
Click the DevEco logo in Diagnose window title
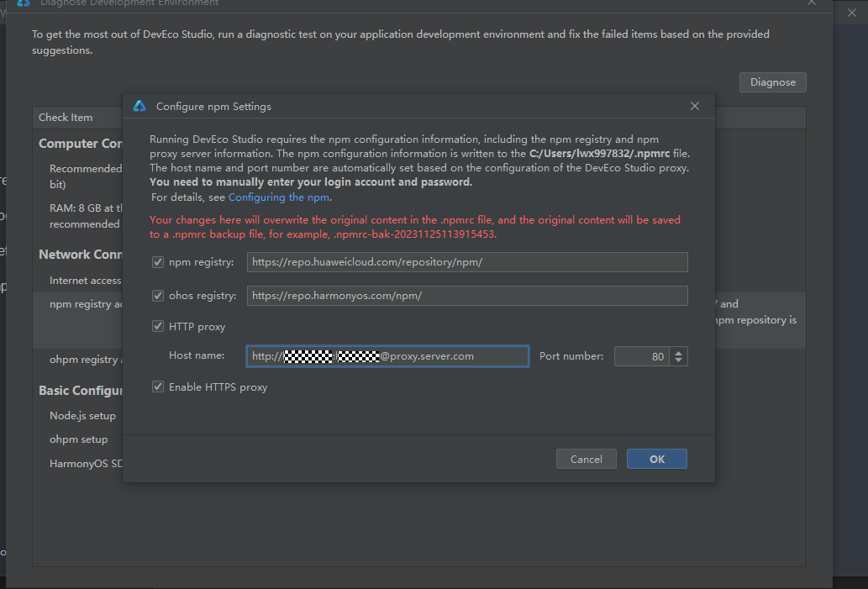coord(24,3)
